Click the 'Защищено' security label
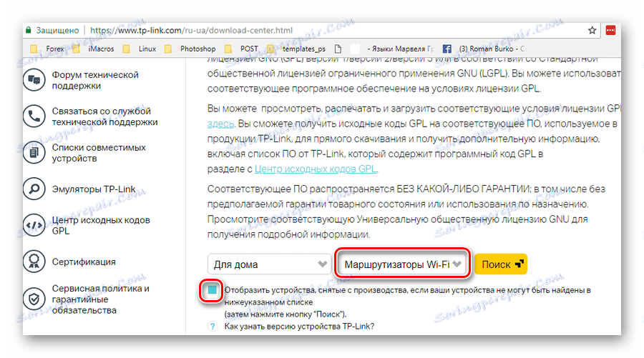Image resolution: width=644 pixels, height=358 pixels. pos(57,30)
